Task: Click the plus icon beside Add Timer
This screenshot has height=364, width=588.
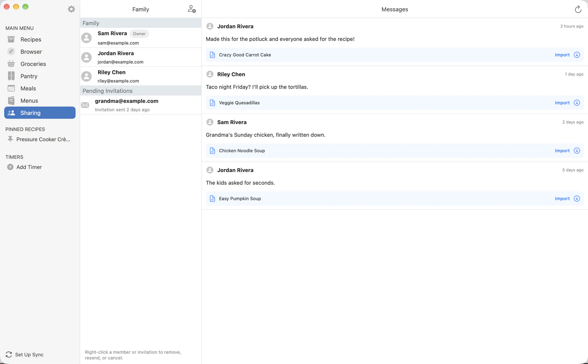Action: pyautogui.click(x=10, y=167)
